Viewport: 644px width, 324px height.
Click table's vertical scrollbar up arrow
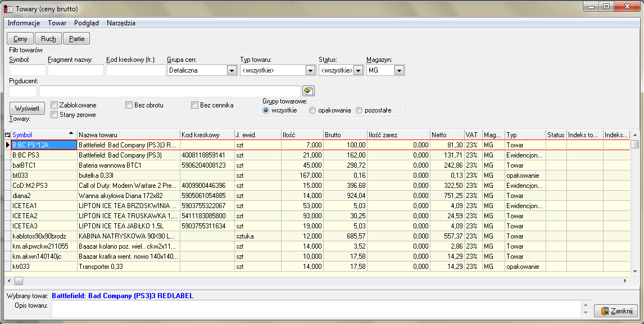pos(635,135)
